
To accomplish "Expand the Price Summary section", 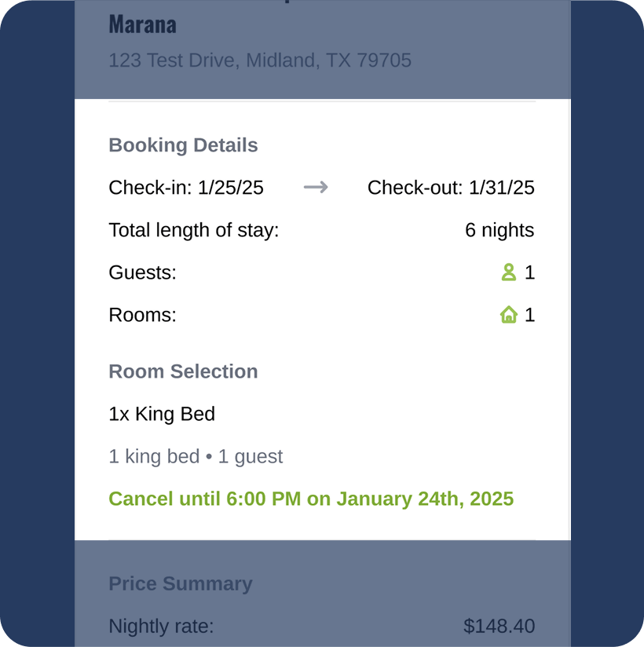I will click(x=180, y=583).
